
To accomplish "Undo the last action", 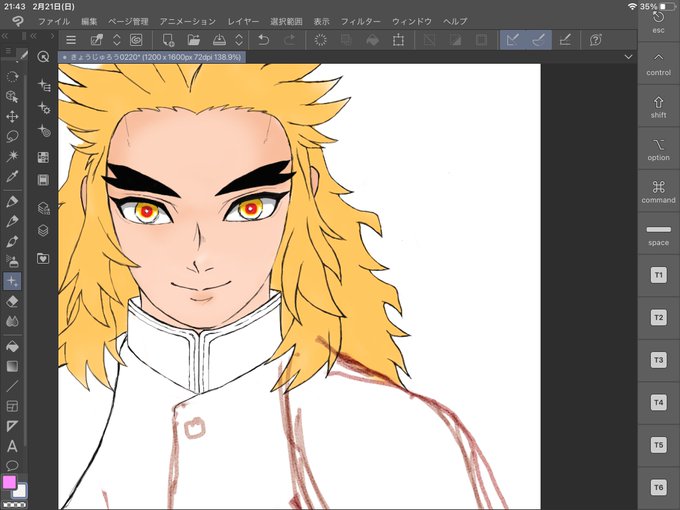I will [263, 40].
